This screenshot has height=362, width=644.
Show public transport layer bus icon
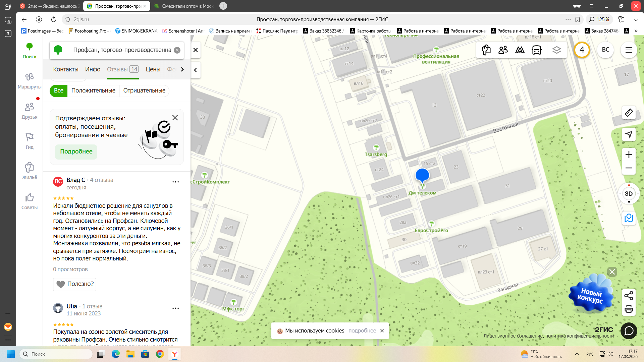pyautogui.click(x=537, y=50)
